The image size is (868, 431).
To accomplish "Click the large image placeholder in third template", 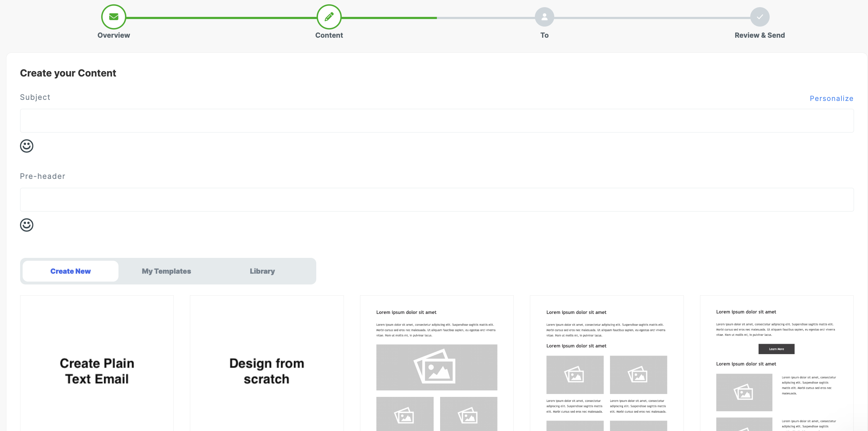I will [x=437, y=367].
